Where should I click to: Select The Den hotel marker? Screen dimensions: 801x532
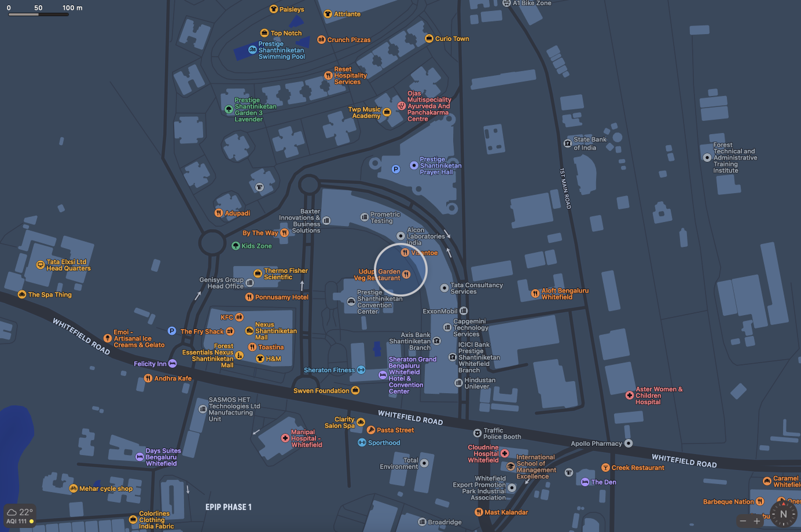click(x=585, y=482)
